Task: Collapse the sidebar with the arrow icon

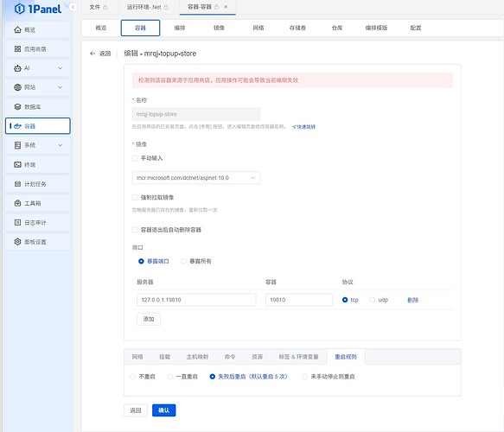Action: tap(73, 7)
